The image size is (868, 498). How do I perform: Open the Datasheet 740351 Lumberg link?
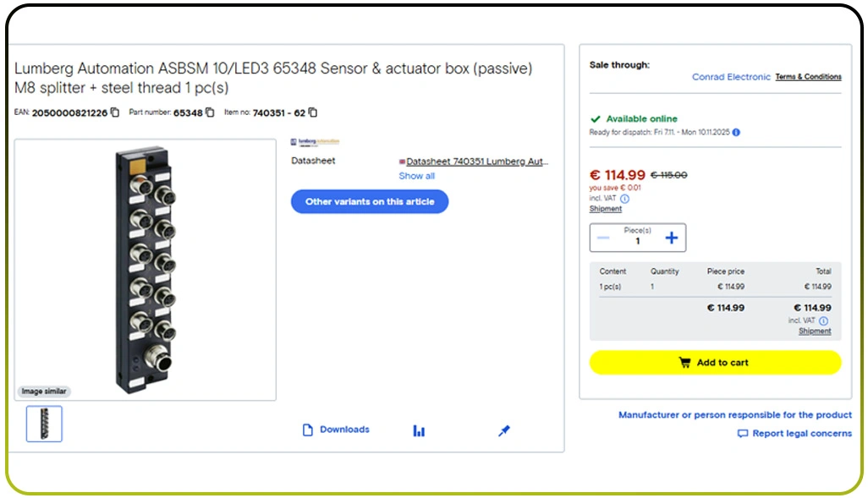click(x=476, y=161)
